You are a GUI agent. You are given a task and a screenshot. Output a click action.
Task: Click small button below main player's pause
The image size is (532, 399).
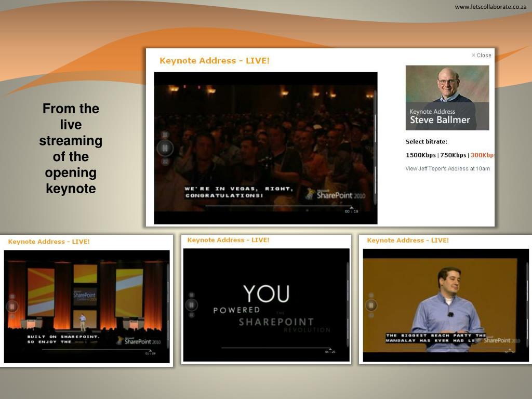tap(165, 162)
